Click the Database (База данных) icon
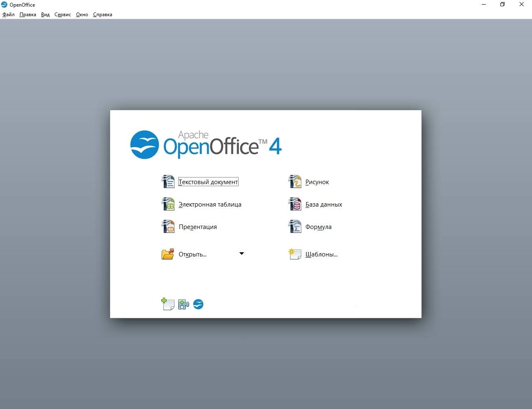Screen dimensions: 532x409 pyautogui.click(x=295, y=204)
